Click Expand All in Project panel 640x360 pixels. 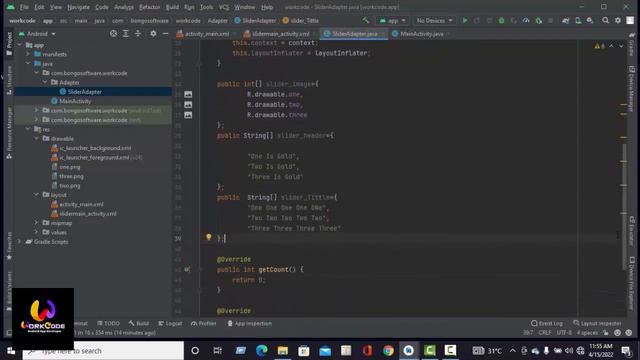pyautogui.click(x=126, y=33)
